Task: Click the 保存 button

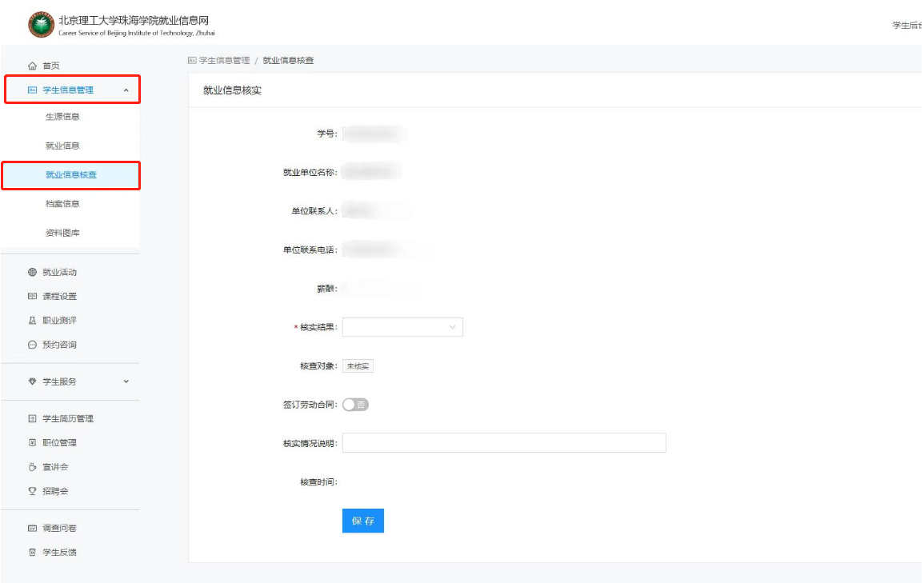Action: click(x=362, y=521)
